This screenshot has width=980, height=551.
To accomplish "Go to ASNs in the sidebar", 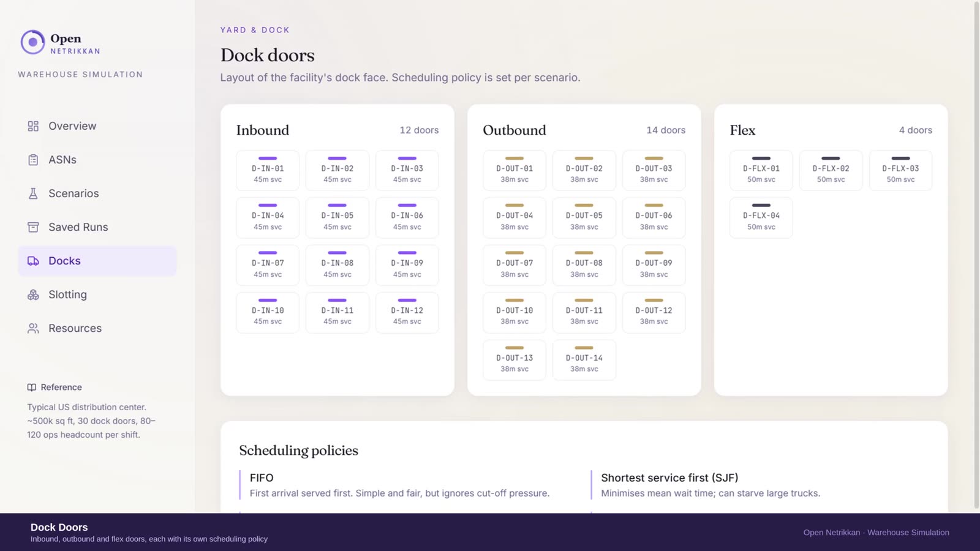I will point(97,160).
